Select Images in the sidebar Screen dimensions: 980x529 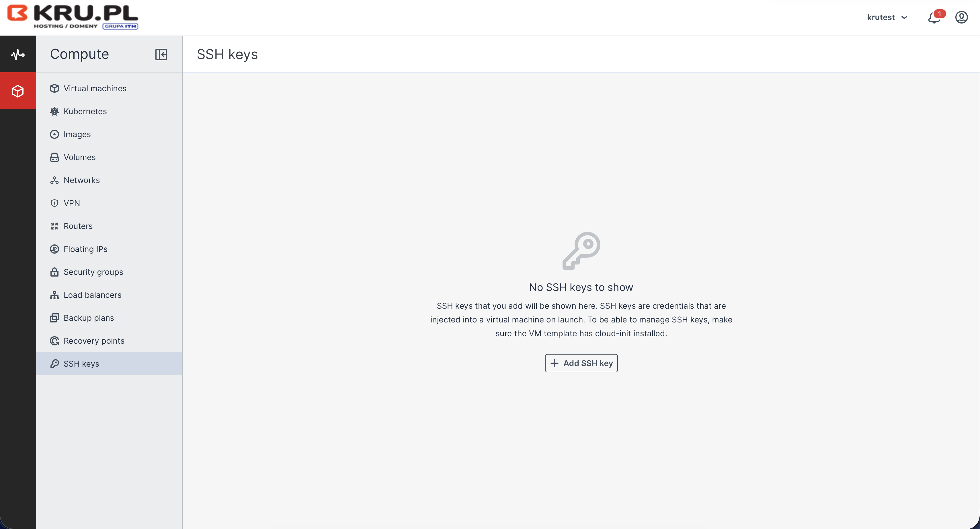point(77,134)
